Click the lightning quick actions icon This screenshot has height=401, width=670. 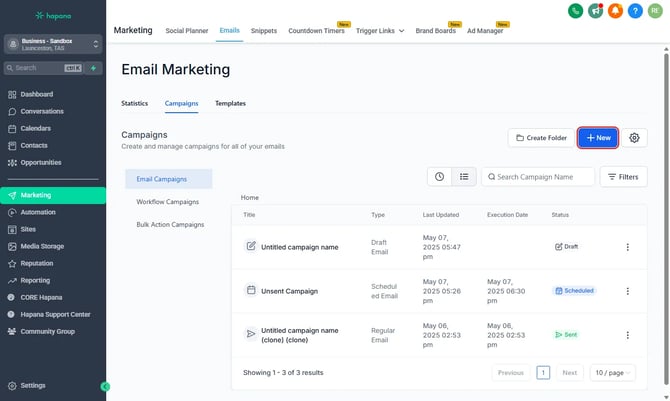tap(94, 68)
